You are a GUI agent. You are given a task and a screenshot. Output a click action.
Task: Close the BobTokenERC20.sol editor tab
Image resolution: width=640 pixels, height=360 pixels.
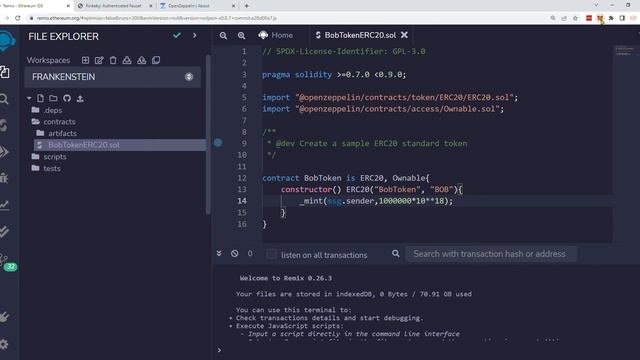pyautogui.click(x=404, y=35)
